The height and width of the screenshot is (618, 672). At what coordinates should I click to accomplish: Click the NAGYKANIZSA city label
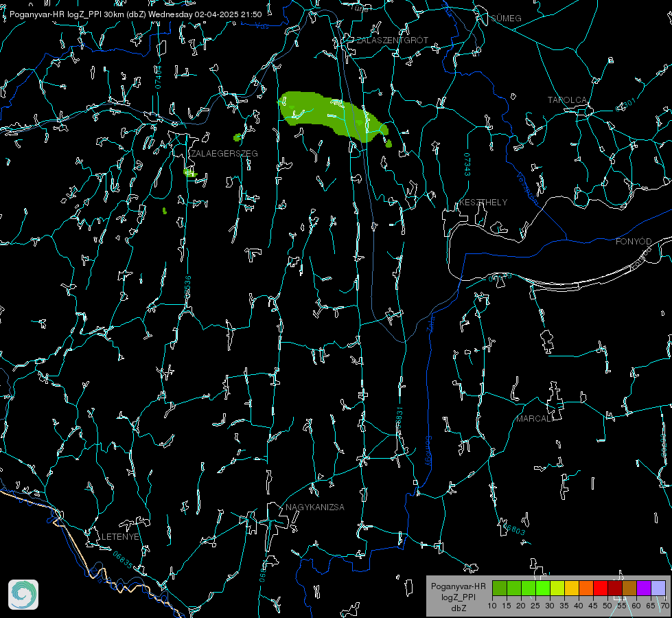[315, 507]
